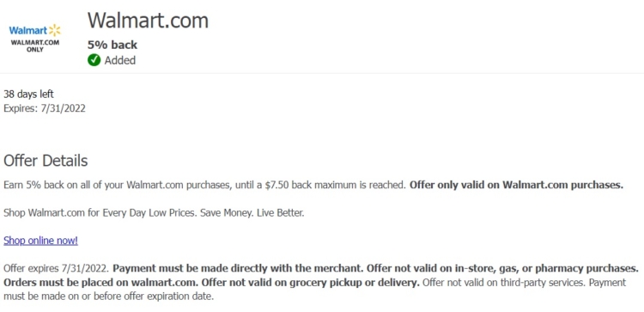Open the "Shop online now!" link
This screenshot has height=312, width=644.
(x=40, y=241)
